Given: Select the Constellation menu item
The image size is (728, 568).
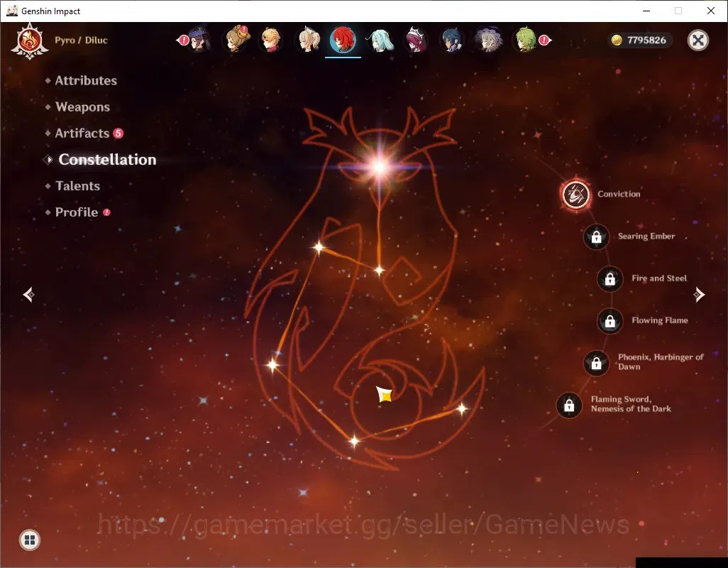Looking at the screenshot, I should (x=107, y=160).
